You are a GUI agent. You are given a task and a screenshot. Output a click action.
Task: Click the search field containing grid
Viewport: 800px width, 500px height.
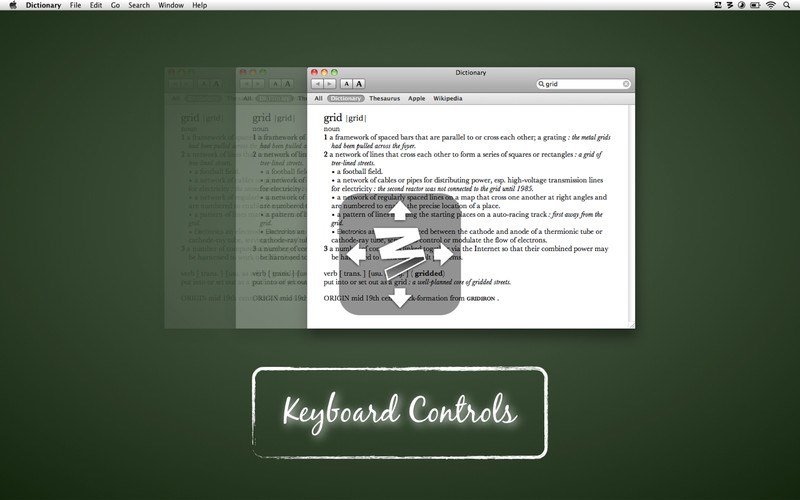tap(583, 84)
